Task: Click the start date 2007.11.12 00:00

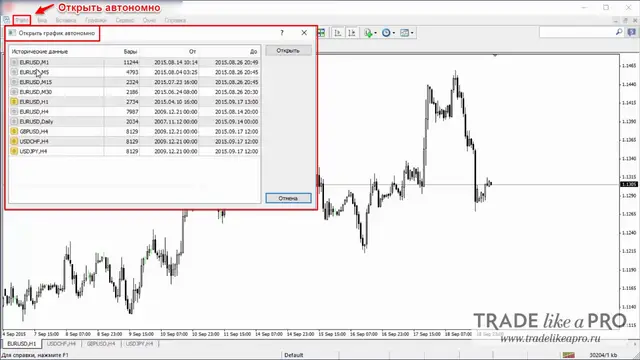Action: click(176, 122)
